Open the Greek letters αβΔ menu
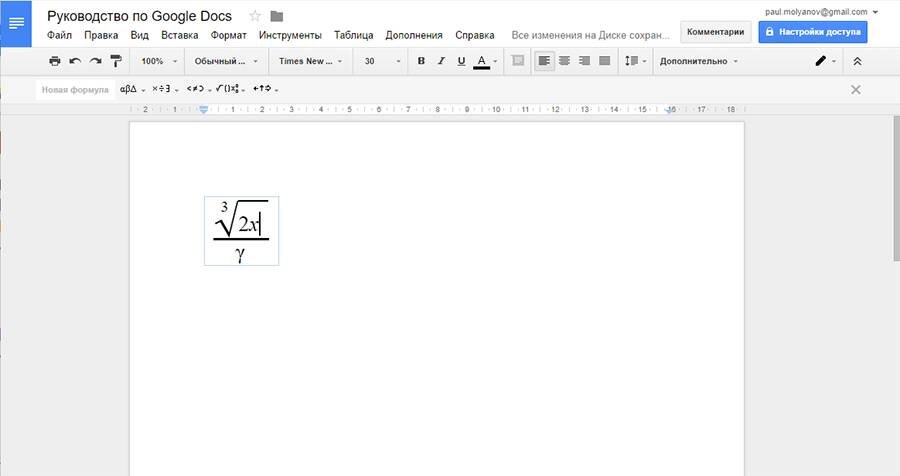Viewport: 900px width, 476px height. click(x=132, y=89)
